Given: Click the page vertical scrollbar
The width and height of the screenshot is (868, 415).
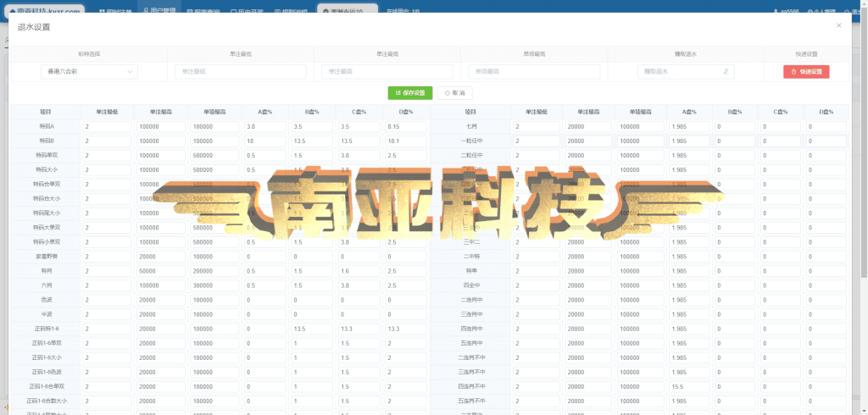Looking at the screenshot, I should (865, 144).
